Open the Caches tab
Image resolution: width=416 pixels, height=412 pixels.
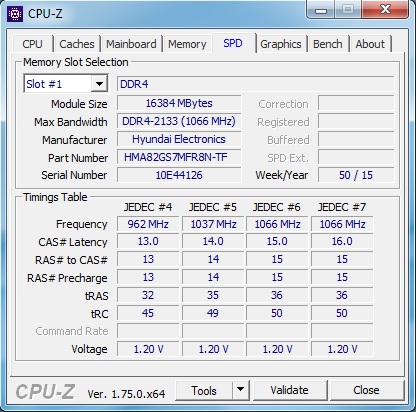[x=77, y=44]
